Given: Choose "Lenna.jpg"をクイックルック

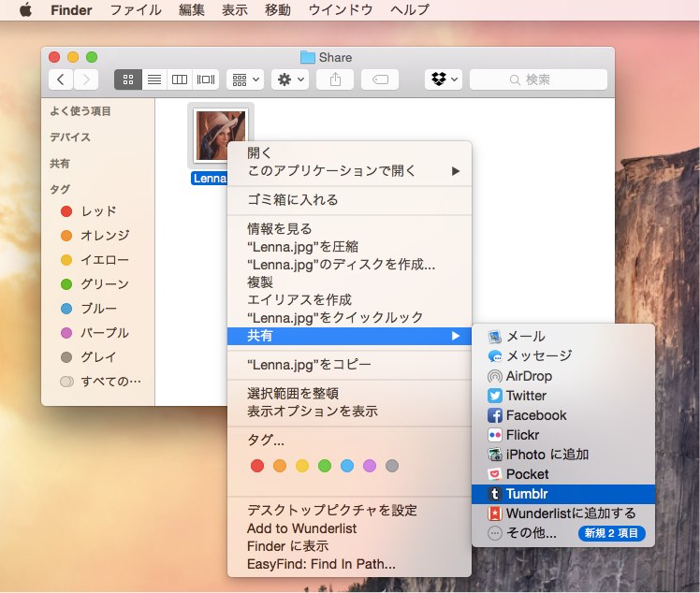Looking at the screenshot, I should [349, 318].
